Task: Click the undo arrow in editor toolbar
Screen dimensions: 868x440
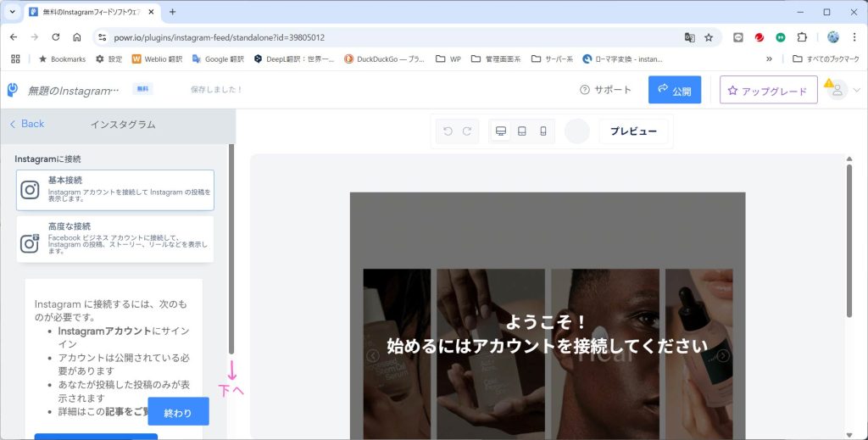Action: pyautogui.click(x=448, y=131)
